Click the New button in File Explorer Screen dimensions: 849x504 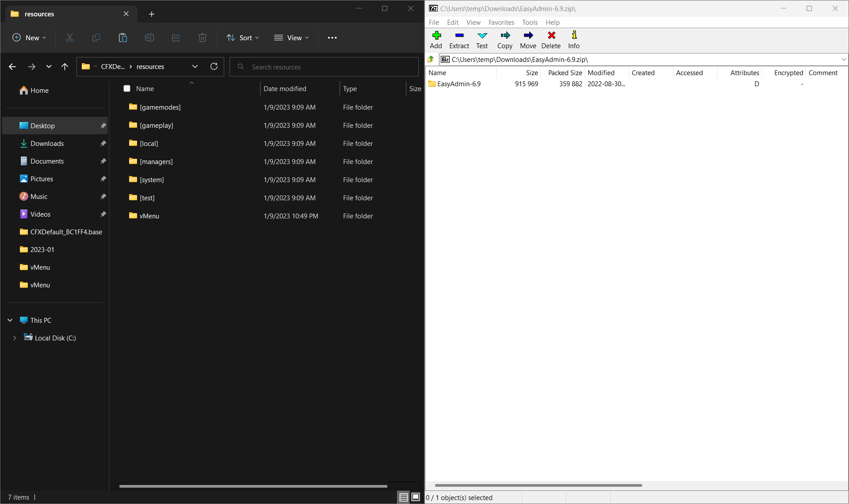tap(29, 38)
